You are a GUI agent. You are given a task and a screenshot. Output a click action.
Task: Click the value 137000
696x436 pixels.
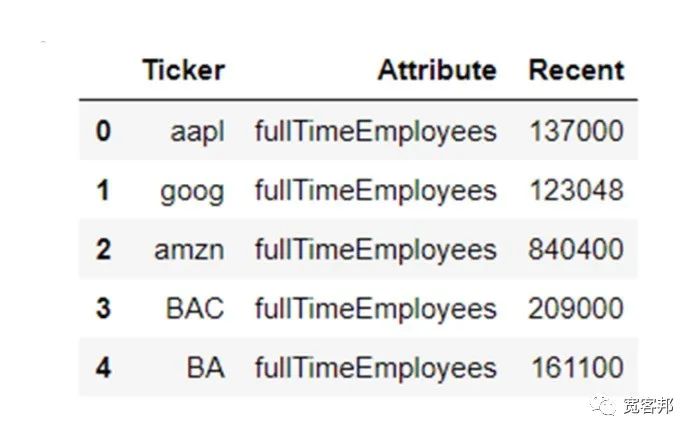coord(577,131)
